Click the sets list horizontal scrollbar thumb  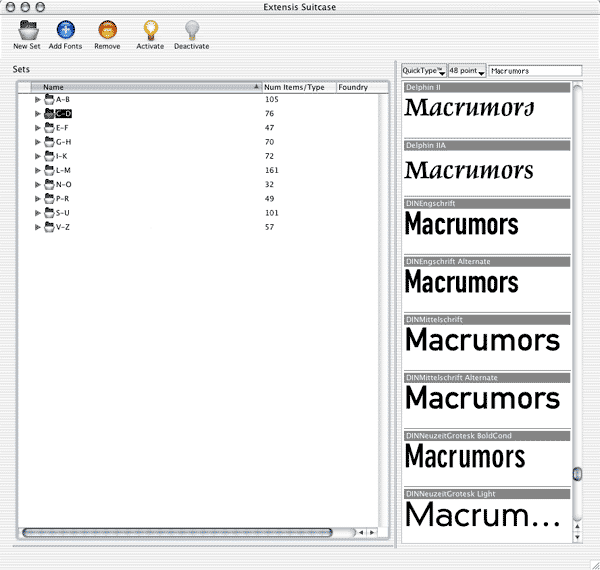point(177,533)
